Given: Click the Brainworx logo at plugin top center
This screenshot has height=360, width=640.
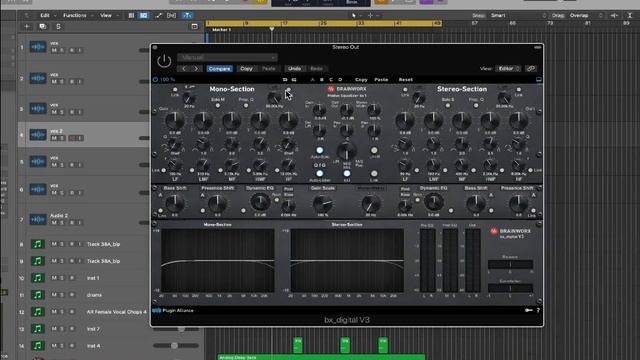Looking at the screenshot, I should click(347, 89).
